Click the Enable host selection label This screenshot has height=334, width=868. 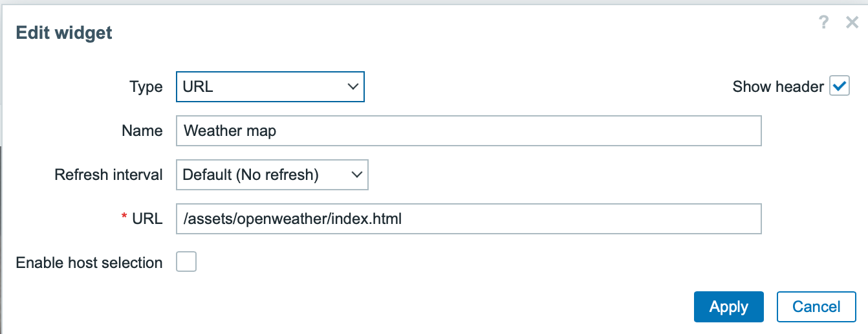(89, 263)
